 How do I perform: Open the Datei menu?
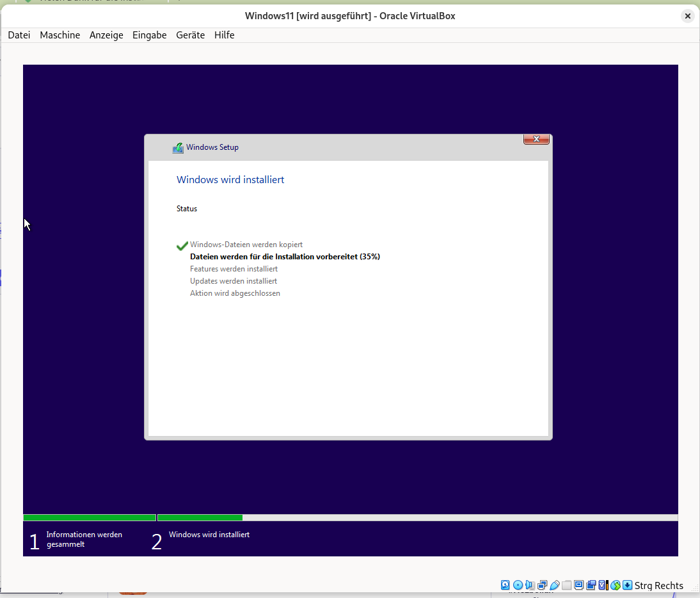(x=19, y=35)
